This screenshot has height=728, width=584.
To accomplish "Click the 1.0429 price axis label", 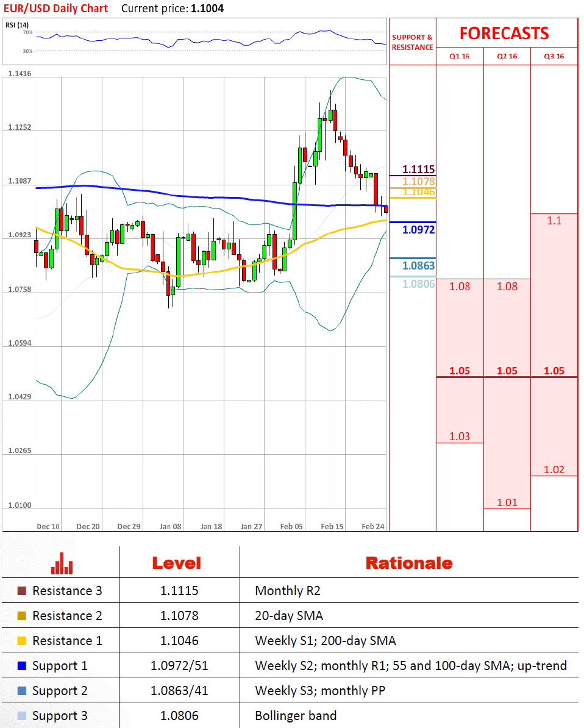I will [20, 397].
